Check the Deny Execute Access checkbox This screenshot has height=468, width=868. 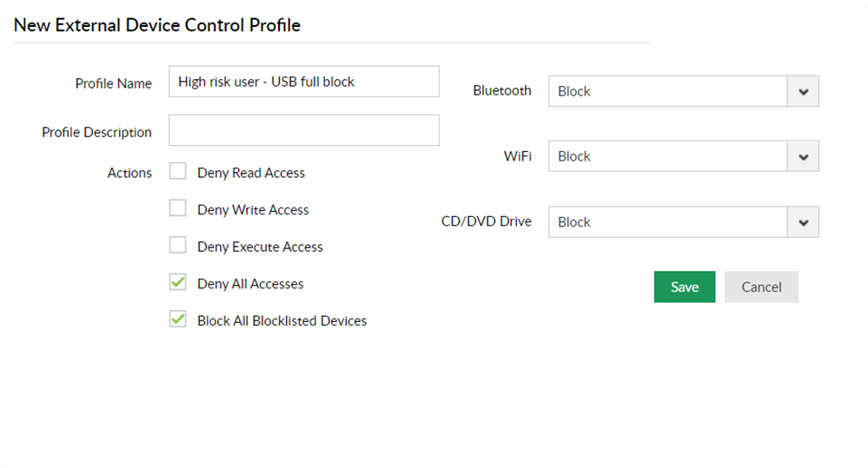point(178,246)
